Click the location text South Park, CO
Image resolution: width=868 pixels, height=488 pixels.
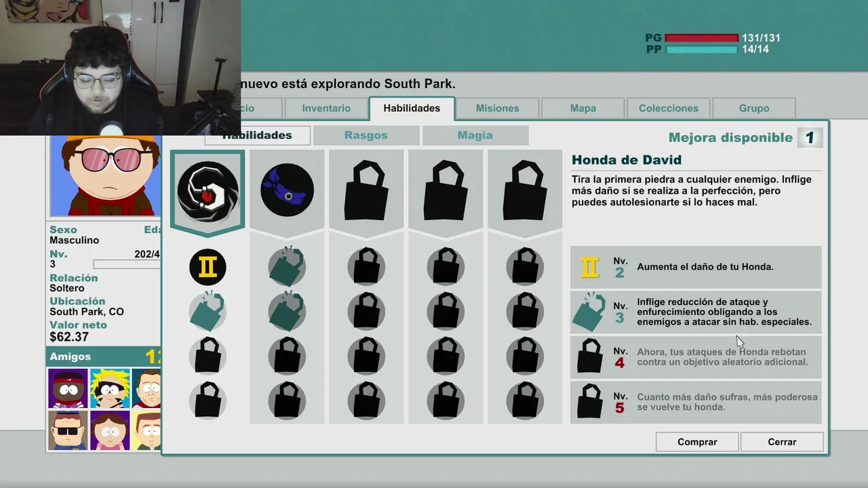point(87,312)
